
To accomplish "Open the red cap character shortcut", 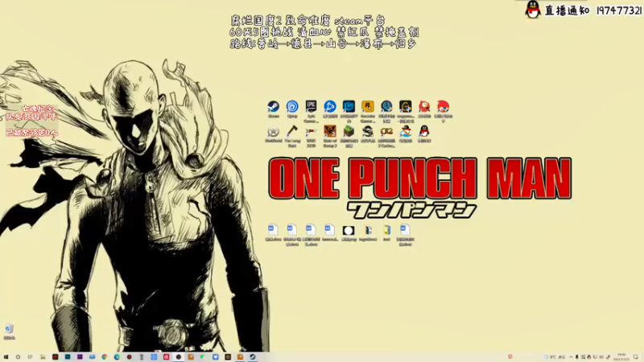I will 444,111.
